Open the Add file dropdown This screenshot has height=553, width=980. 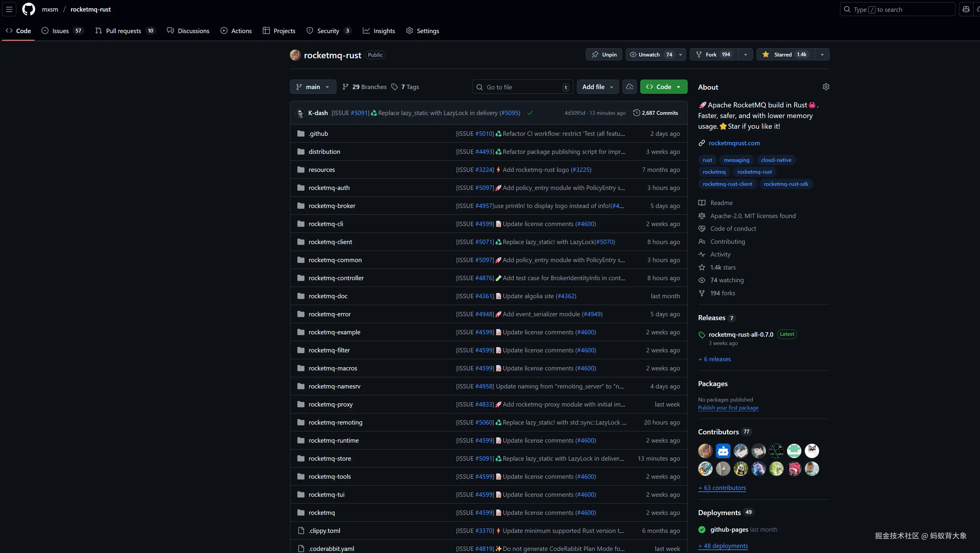point(597,87)
